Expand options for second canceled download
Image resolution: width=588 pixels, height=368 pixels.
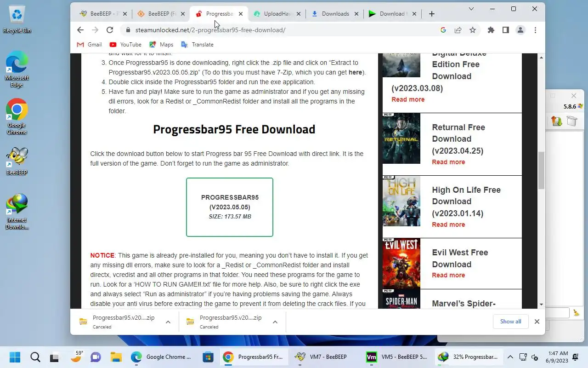coord(275,322)
